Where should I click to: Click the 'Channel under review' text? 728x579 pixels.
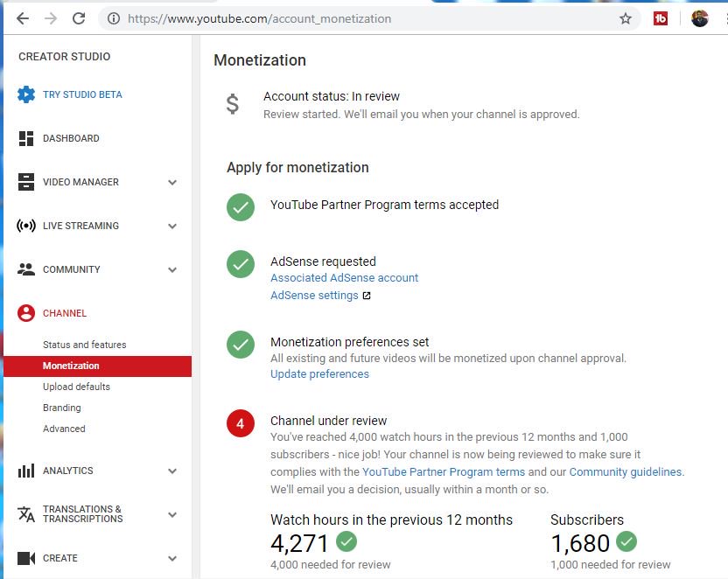328,421
